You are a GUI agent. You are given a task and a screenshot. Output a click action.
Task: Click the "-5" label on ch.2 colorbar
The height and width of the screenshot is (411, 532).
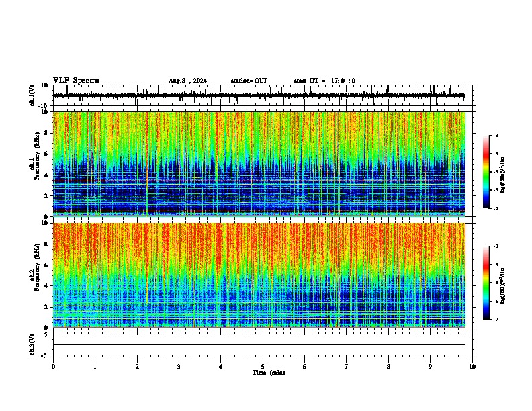click(x=495, y=283)
